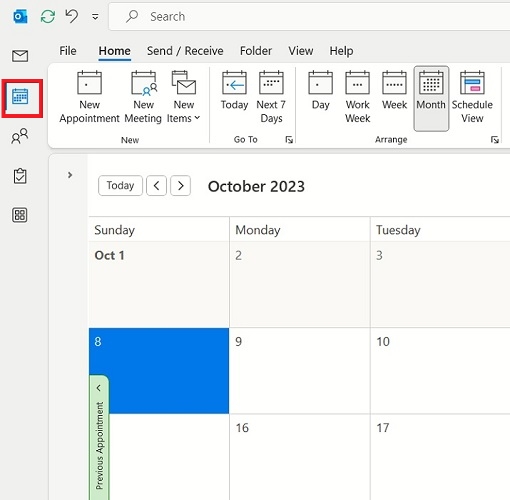510x500 pixels.
Task: Open the Send / Receive tab
Action: [x=185, y=51]
